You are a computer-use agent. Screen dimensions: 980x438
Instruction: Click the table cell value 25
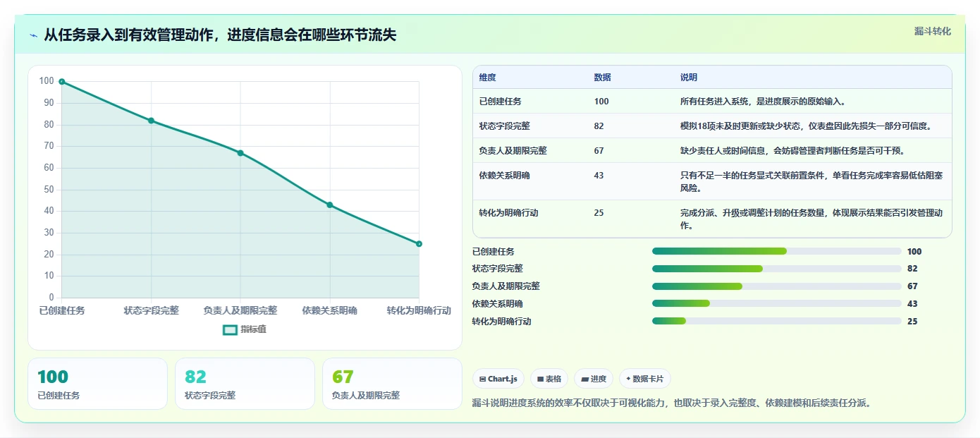[599, 213]
